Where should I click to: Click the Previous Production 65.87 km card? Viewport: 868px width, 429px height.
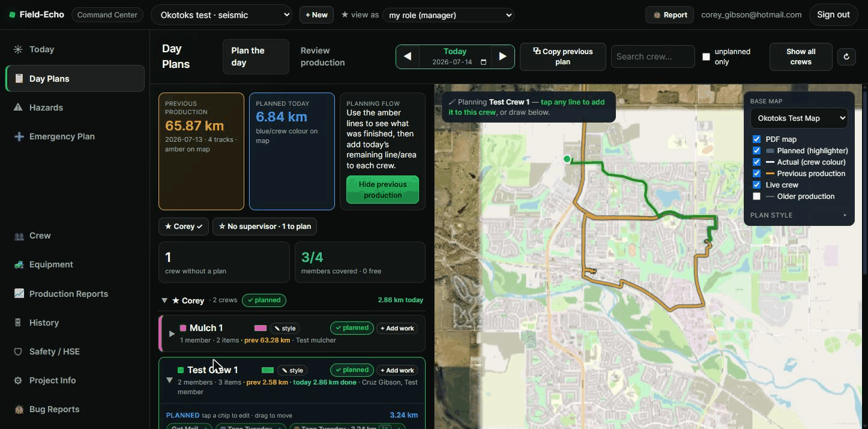(x=201, y=151)
